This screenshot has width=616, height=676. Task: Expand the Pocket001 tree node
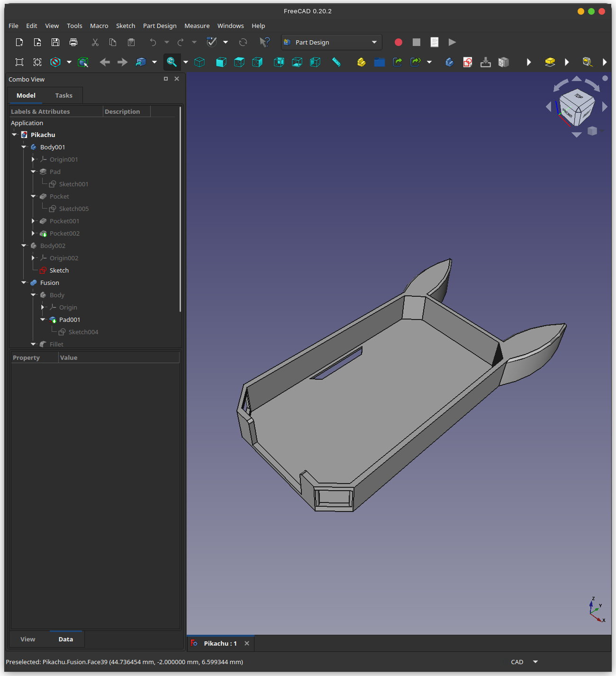33,221
